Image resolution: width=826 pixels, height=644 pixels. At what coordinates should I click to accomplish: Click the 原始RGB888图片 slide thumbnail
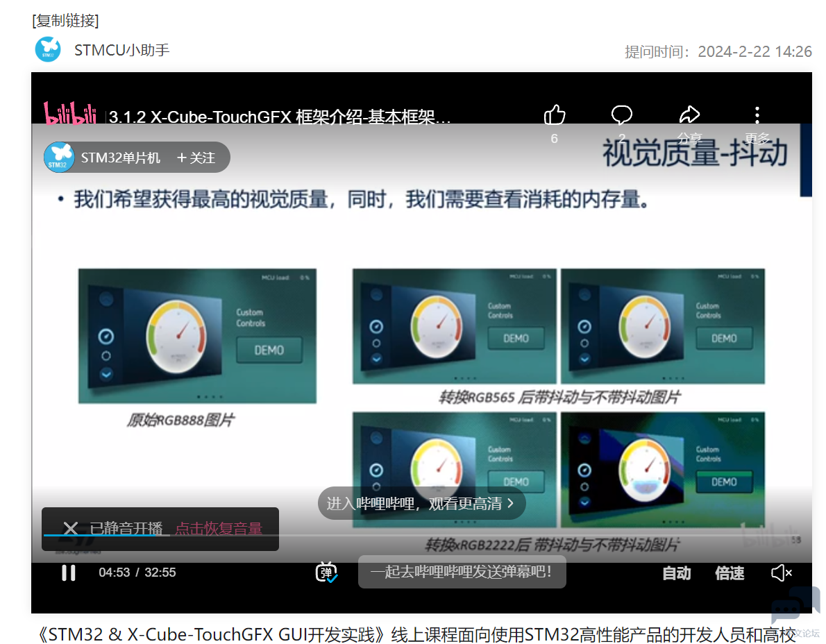coord(197,335)
